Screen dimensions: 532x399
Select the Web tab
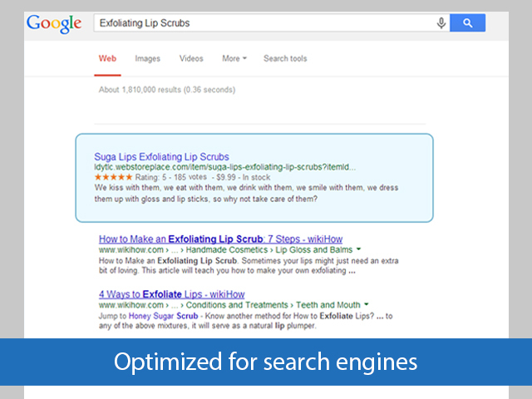[107, 58]
